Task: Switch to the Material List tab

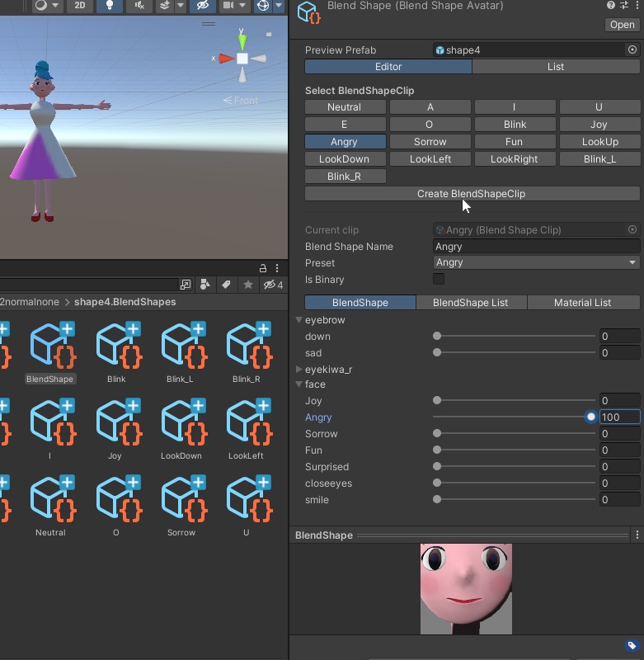Action: pos(582,303)
